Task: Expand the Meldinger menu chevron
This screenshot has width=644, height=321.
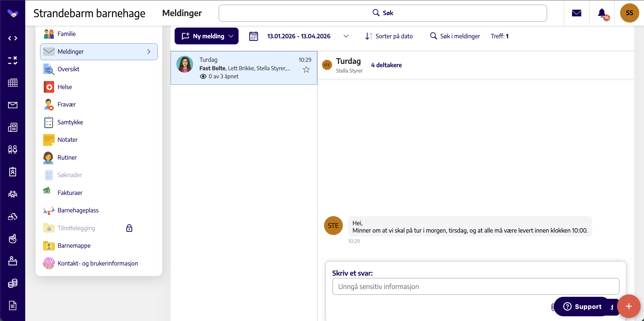Action: click(149, 52)
